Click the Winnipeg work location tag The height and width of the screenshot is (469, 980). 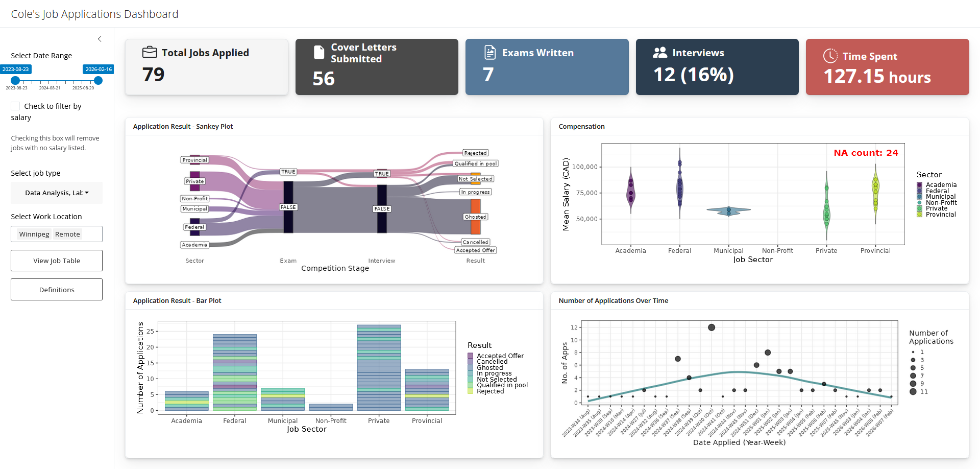34,234
